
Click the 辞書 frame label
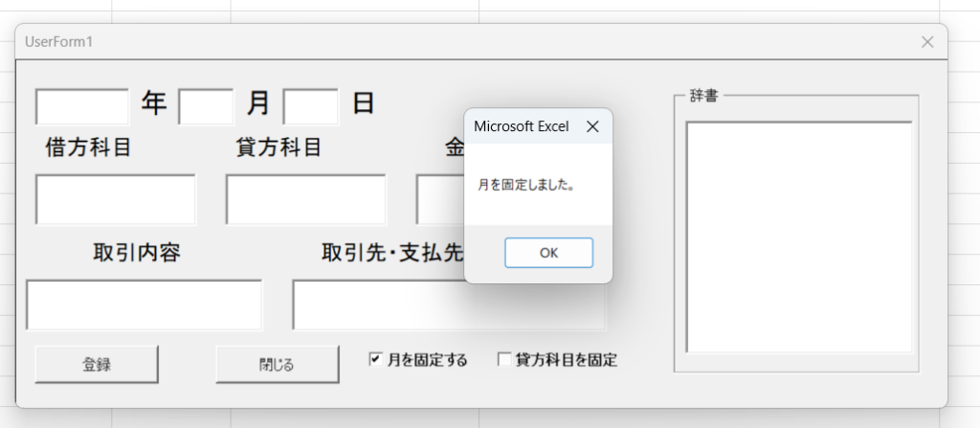coord(704,97)
